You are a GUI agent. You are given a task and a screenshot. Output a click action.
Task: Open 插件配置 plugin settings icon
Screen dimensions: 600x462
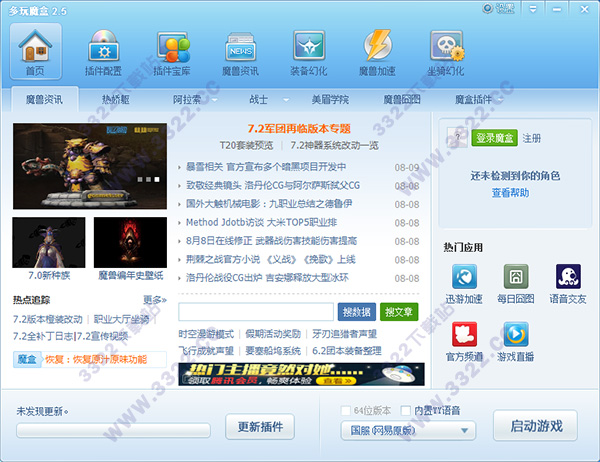coord(103,51)
